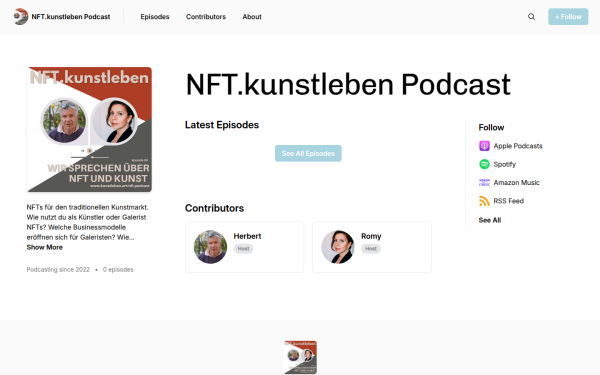Click 'Podcasting since 2022' text

click(x=58, y=270)
